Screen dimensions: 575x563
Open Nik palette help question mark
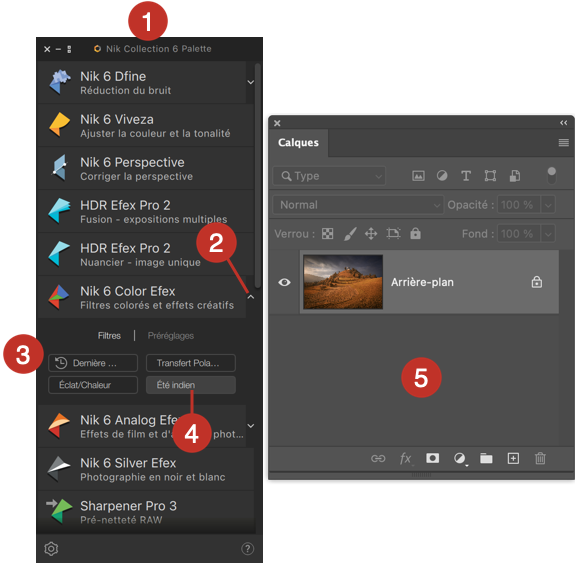[x=248, y=549]
